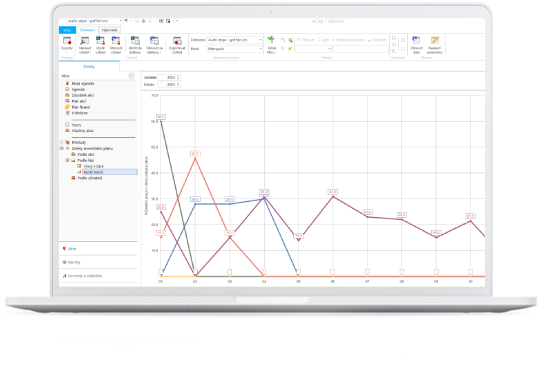Toggle the small checkbox in Označení group
The image size is (540, 375).
403,49
